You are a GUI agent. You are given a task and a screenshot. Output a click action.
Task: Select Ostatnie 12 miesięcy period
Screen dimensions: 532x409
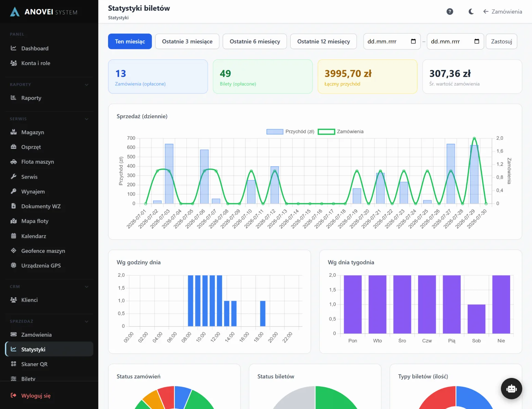tap(324, 41)
